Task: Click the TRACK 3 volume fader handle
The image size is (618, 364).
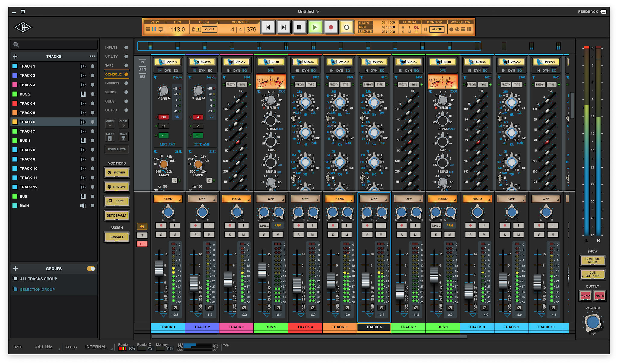Action: pos(228,279)
